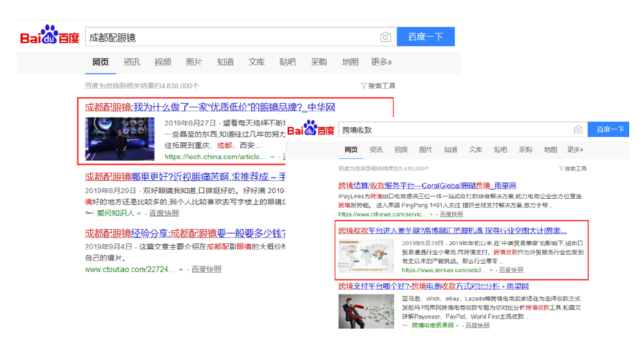Viewport: 644px width, 350px height.
Task: Open result 成都配眼镜经验分享:成都配眼镜要一般要多少钱
Action: [x=185, y=234]
